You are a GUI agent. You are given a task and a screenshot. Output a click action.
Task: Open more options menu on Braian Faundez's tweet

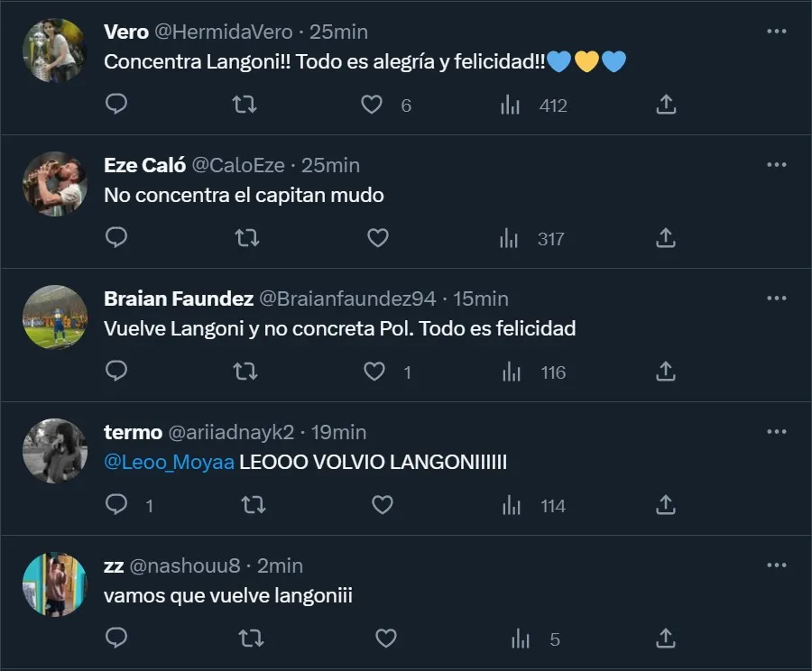pyautogui.click(x=776, y=299)
